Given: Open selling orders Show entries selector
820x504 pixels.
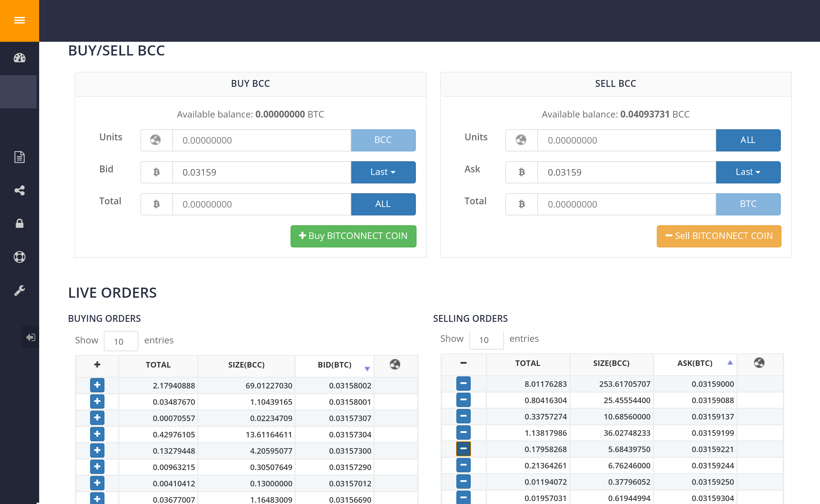Looking at the screenshot, I should click(486, 340).
